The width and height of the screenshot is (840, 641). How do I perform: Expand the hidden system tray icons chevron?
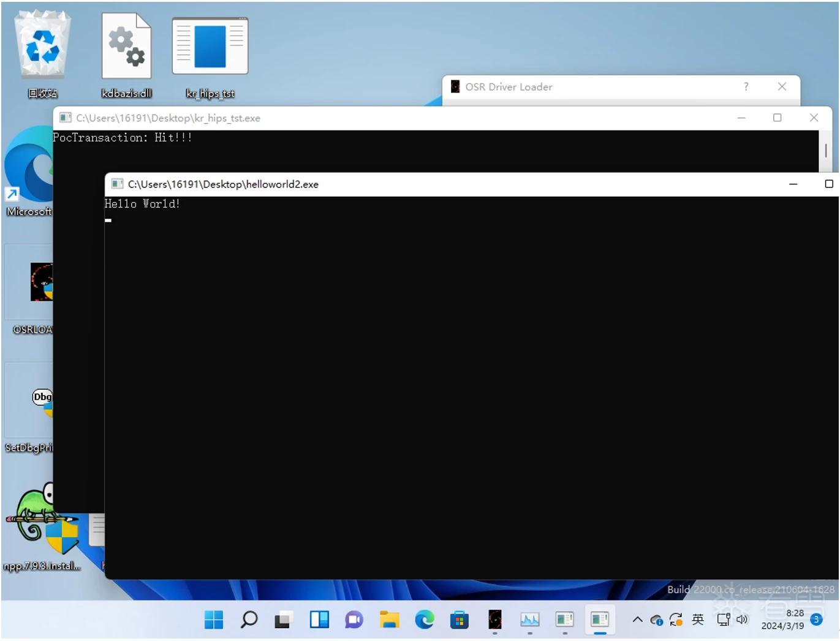637,620
